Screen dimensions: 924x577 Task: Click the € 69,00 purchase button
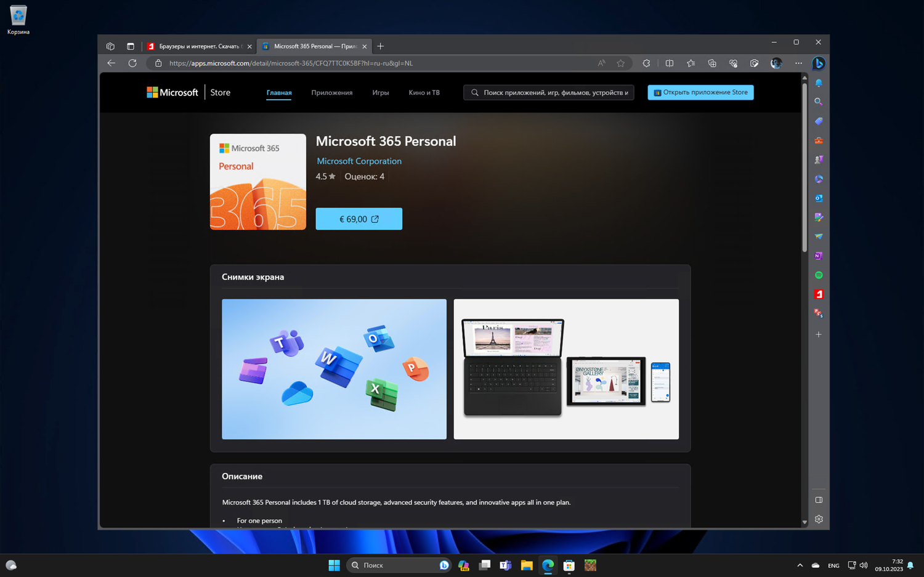359,219
